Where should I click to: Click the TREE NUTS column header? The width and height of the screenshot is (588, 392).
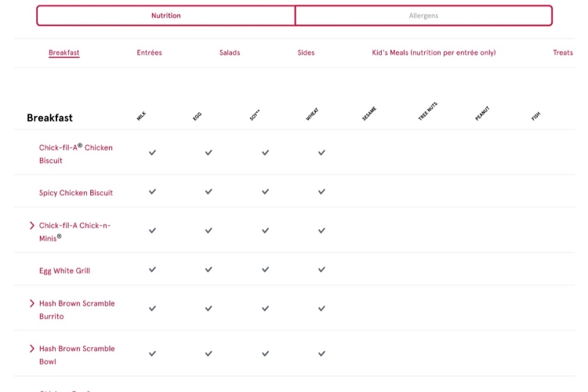427,111
